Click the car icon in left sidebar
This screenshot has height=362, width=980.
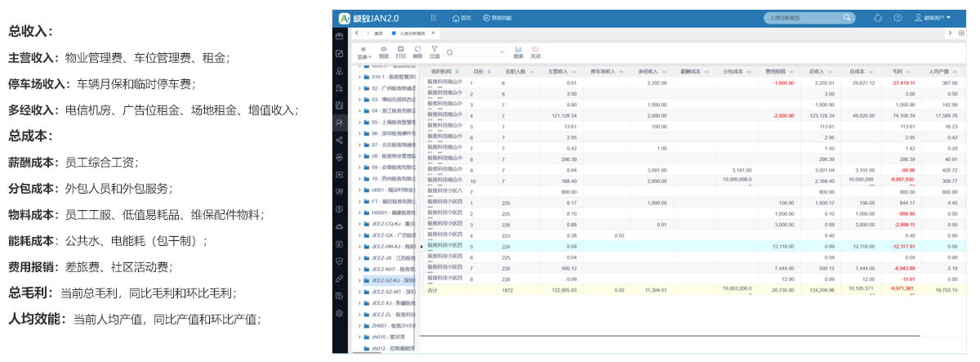pyautogui.click(x=339, y=226)
